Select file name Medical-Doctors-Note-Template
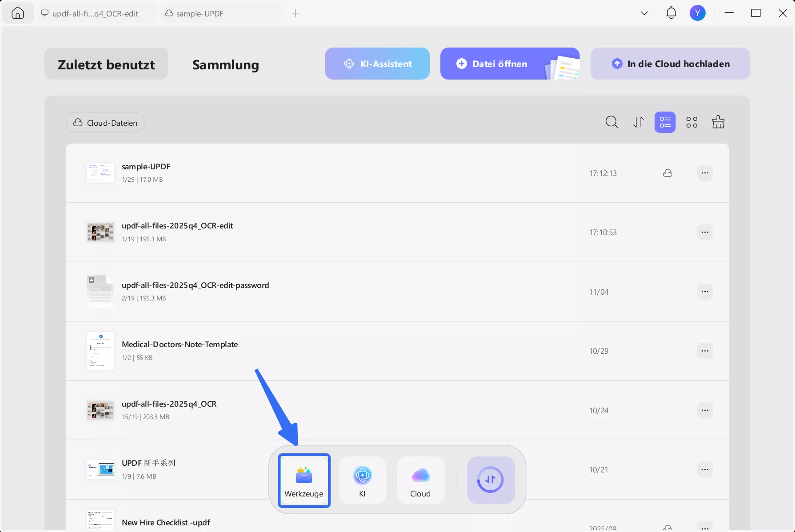Viewport: 795px width, 532px height. (x=180, y=344)
